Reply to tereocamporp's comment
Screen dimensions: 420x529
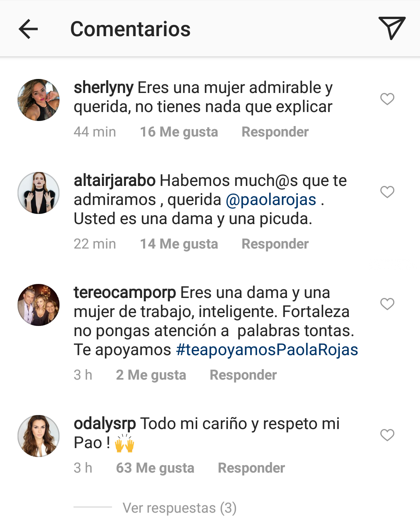click(x=243, y=375)
